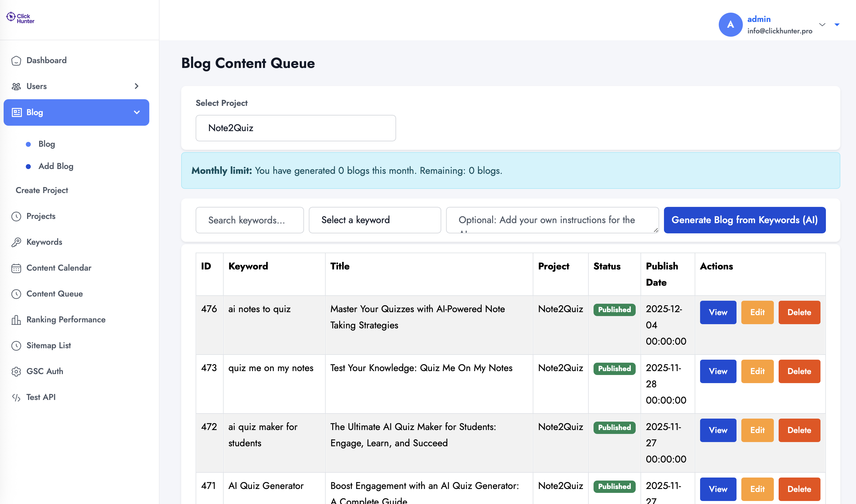Expand the Users submenu chevron

[x=137, y=86]
